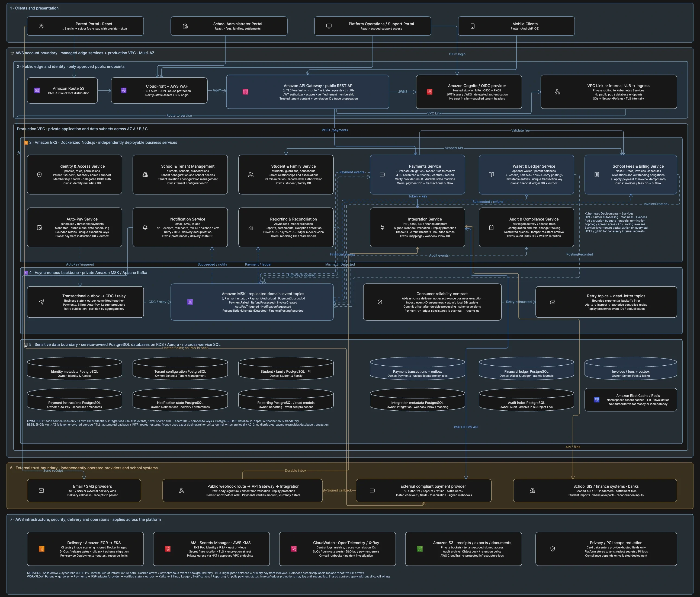This screenshot has width=700, height=597.
Task: Click the Amazon Cognito red icon
Action: click(429, 92)
